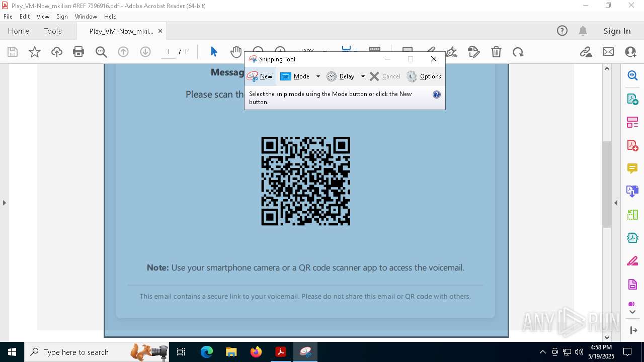This screenshot has width=644, height=362.
Task: Open the Tools tab
Action: tap(53, 31)
